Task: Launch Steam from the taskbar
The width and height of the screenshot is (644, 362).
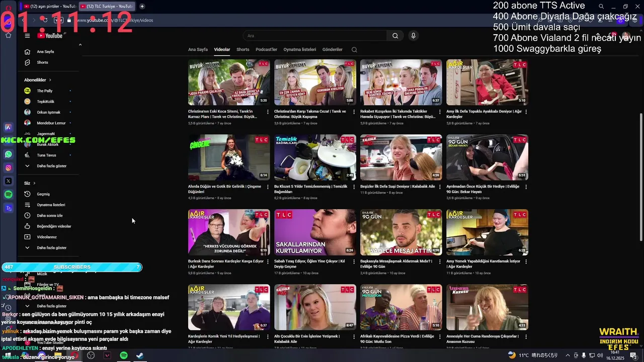Action: (x=140, y=355)
